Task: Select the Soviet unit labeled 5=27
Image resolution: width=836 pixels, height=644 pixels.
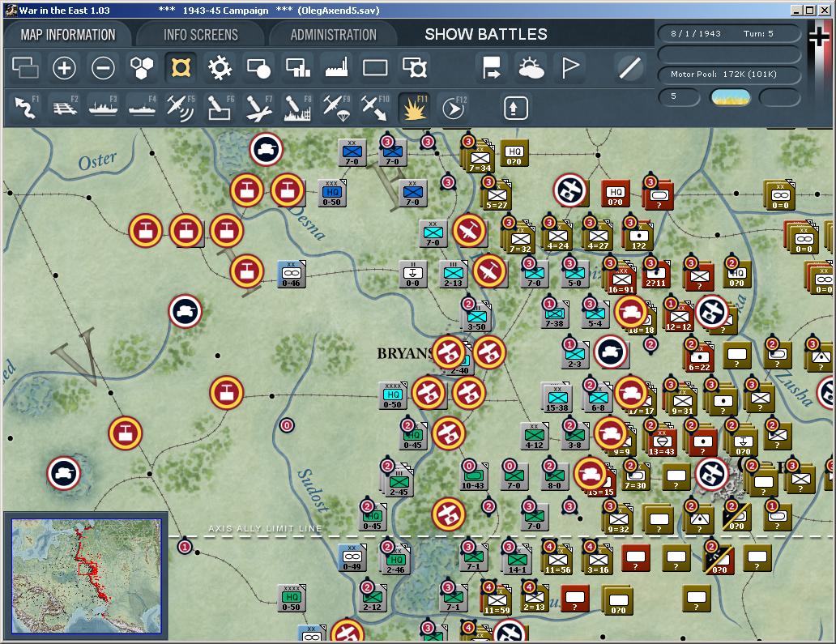Action: 497,196
